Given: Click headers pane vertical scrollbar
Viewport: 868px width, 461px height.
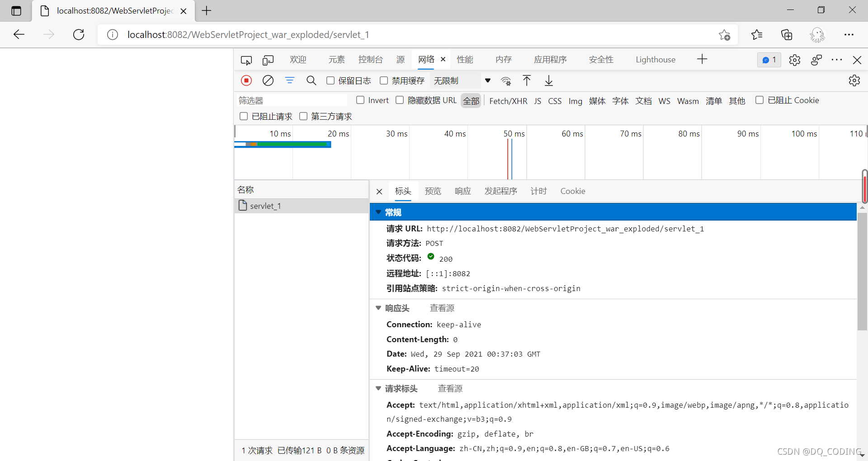Looking at the screenshot, I should [x=862, y=272].
